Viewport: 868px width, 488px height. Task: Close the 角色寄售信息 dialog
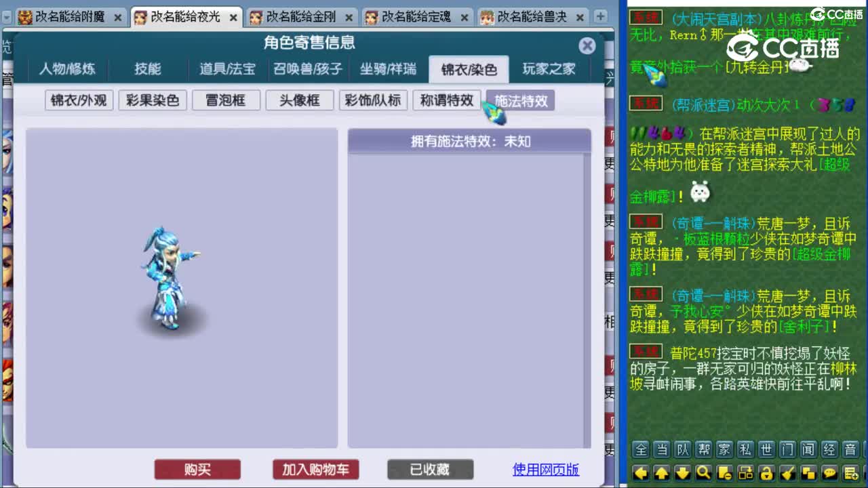coord(587,45)
